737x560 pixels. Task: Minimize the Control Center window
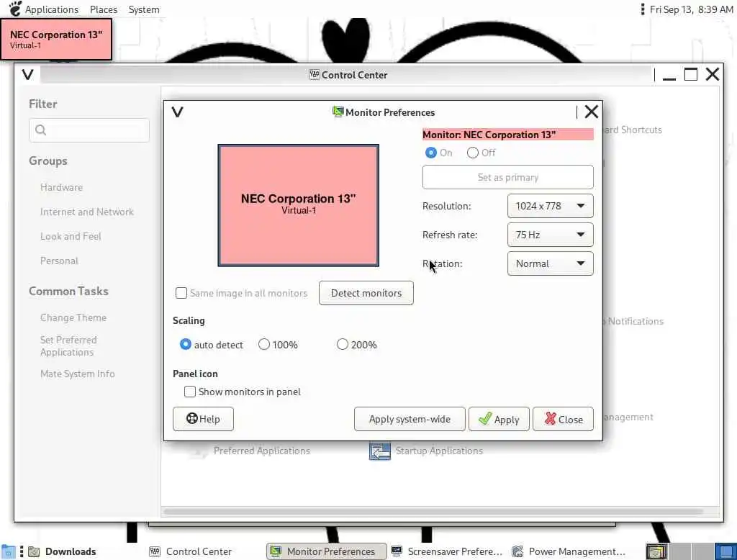669,76
